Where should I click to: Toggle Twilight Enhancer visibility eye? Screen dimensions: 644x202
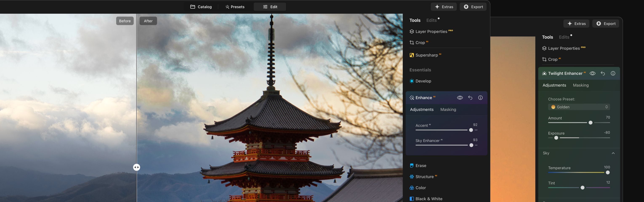coord(592,73)
